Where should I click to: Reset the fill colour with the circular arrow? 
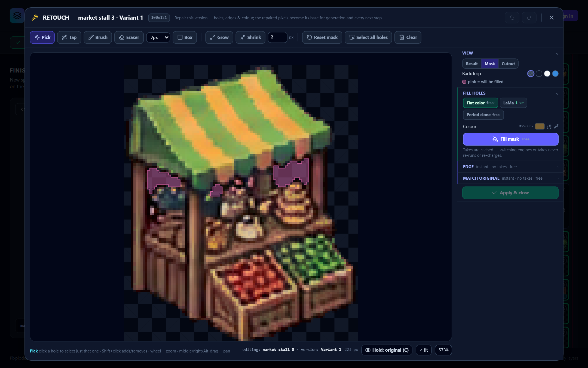pos(549,126)
